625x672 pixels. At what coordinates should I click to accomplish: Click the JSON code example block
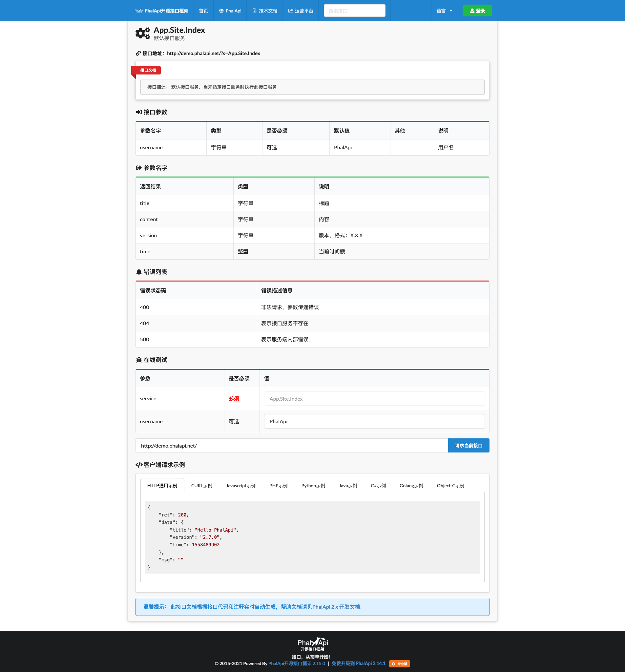312,537
